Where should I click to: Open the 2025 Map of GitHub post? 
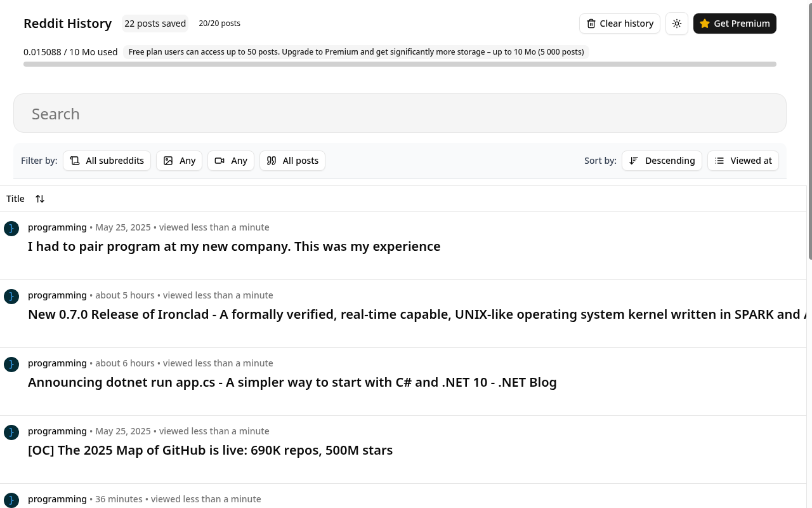point(210,450)
